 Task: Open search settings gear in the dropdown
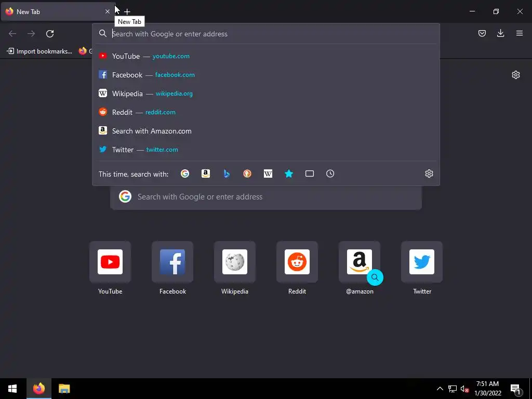[x=429, y=174]
